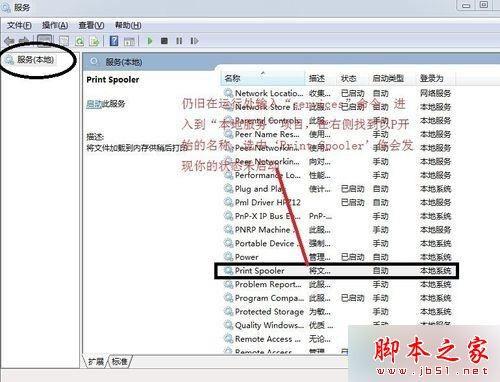Image resolution: width=500 pixels, height=382 pixels.
Task: Select the Print Spooler service row
Action: (337, 271)
